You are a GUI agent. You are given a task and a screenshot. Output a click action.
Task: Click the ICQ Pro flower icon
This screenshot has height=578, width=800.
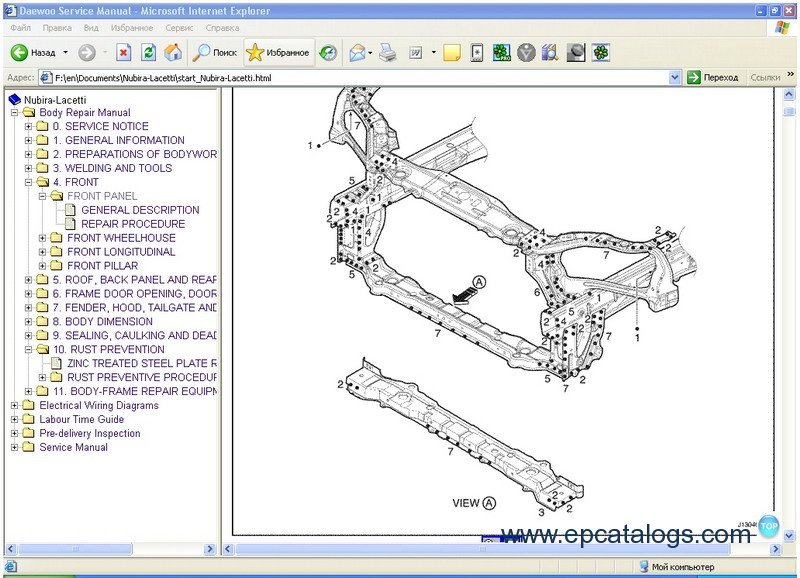pyautogui.click(x=502, y=53)
